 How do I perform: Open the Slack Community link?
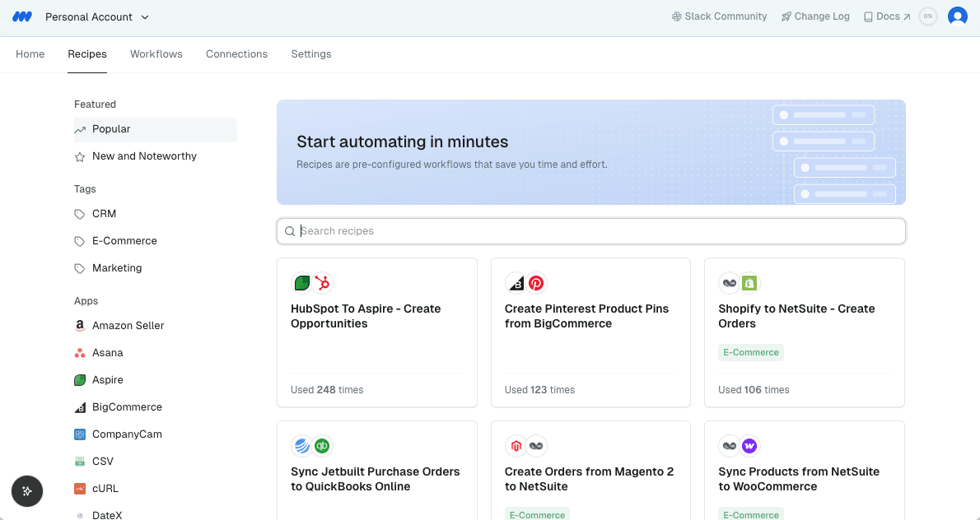pos(719,16)
